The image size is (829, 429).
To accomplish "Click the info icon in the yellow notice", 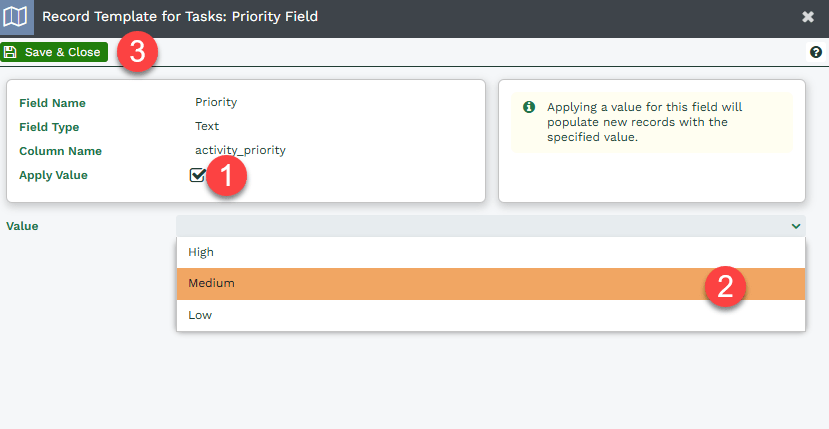I will (x=529, y=107).
